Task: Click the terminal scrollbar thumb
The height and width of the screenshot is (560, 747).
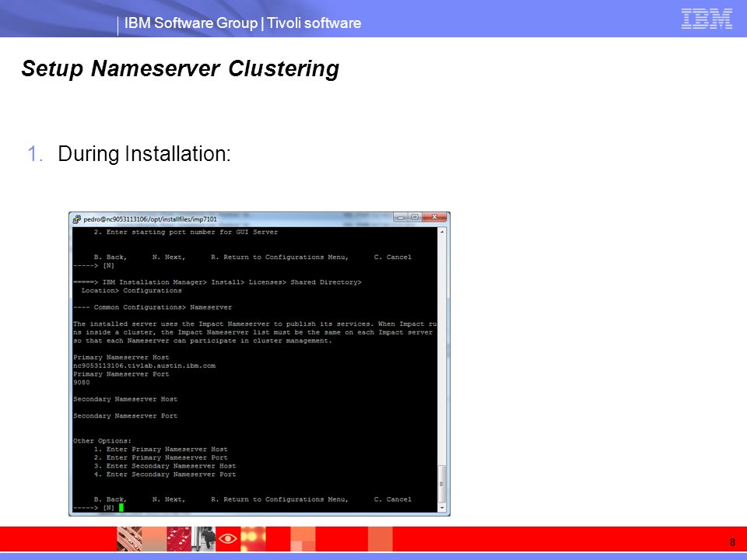Action: (x=442, y=484)
